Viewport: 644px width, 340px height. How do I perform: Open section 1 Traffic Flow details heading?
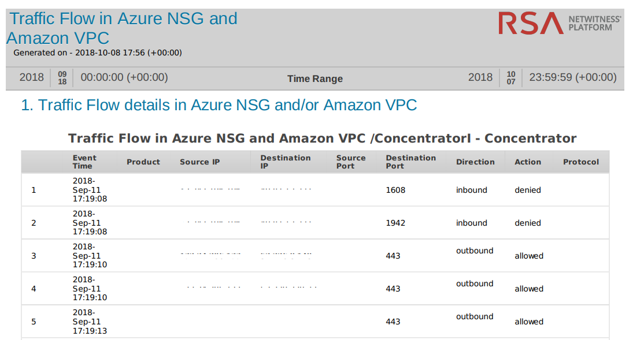coord(219,105)
